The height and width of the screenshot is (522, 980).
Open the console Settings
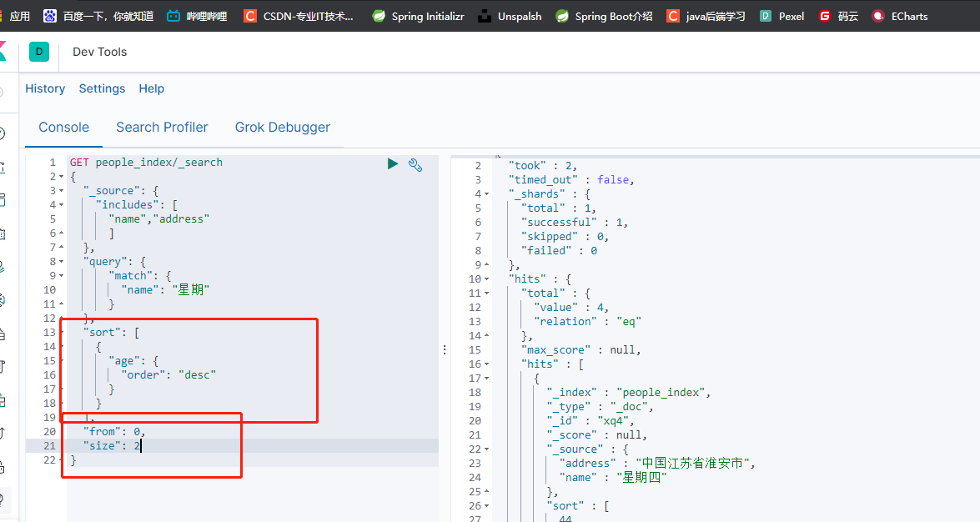coord(102,88)
